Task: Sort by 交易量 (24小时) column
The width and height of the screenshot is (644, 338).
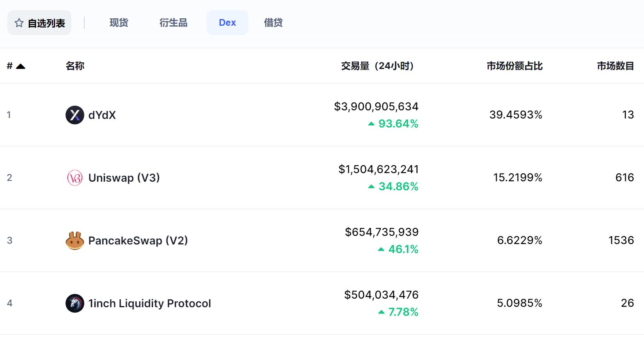Action: 377,66
